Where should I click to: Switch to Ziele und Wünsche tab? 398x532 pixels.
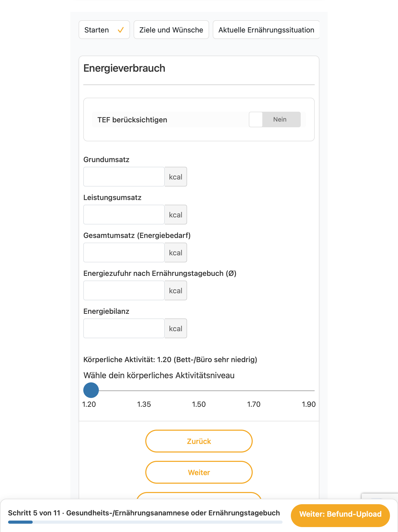pos(171,30)
